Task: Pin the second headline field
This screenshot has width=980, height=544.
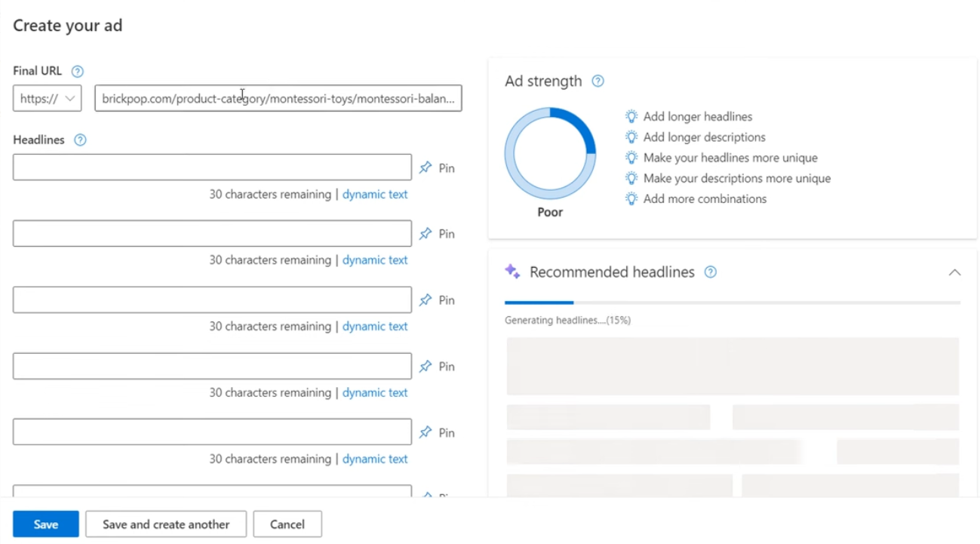Action: tap(426, 234)
